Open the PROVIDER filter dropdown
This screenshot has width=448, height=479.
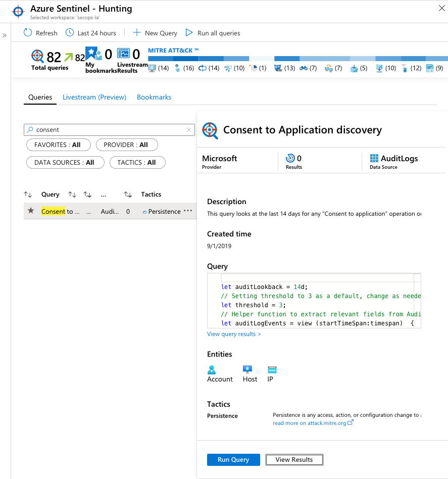pyautogui.click(x=127, y=145)
